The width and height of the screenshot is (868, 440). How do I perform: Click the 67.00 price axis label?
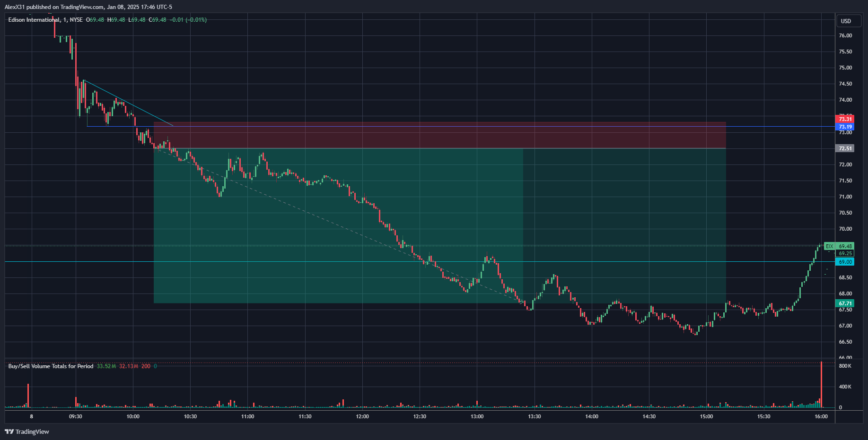845,326
